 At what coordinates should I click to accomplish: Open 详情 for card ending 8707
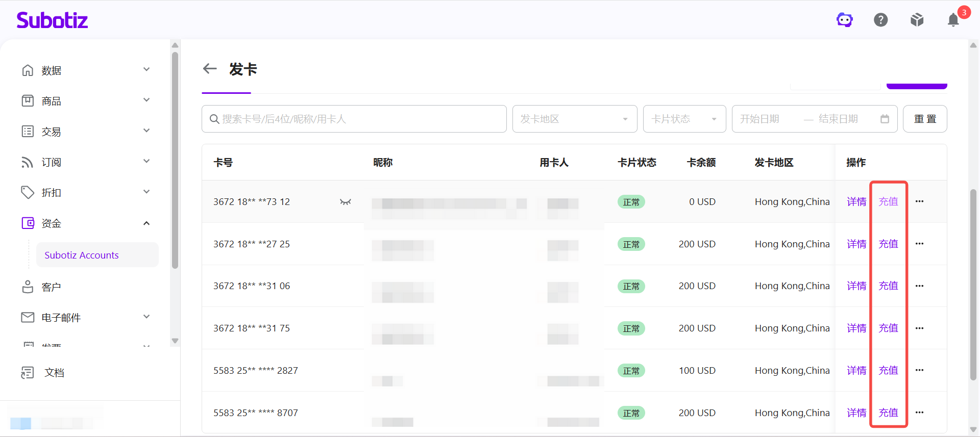pyautogui.click(x=856, y=413)
